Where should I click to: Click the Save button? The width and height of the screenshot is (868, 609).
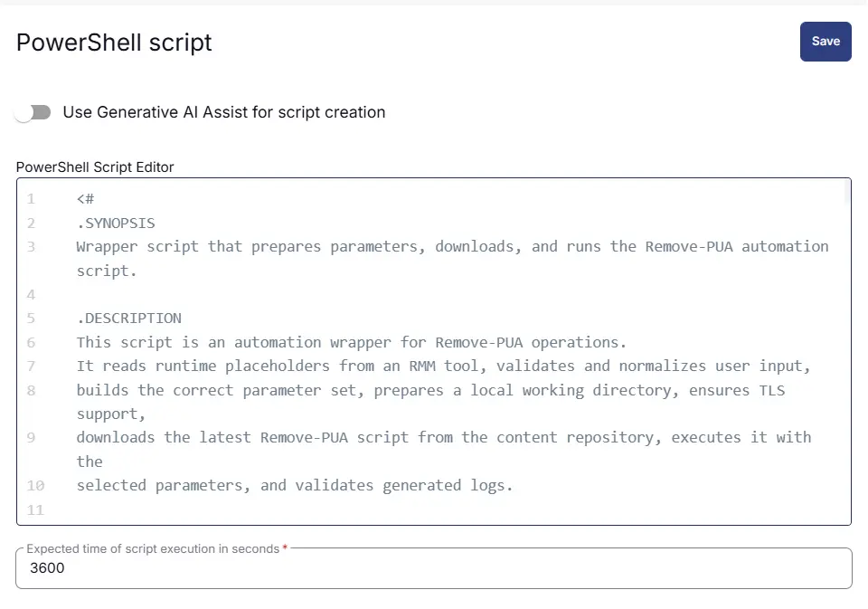(x=826, y=42)
